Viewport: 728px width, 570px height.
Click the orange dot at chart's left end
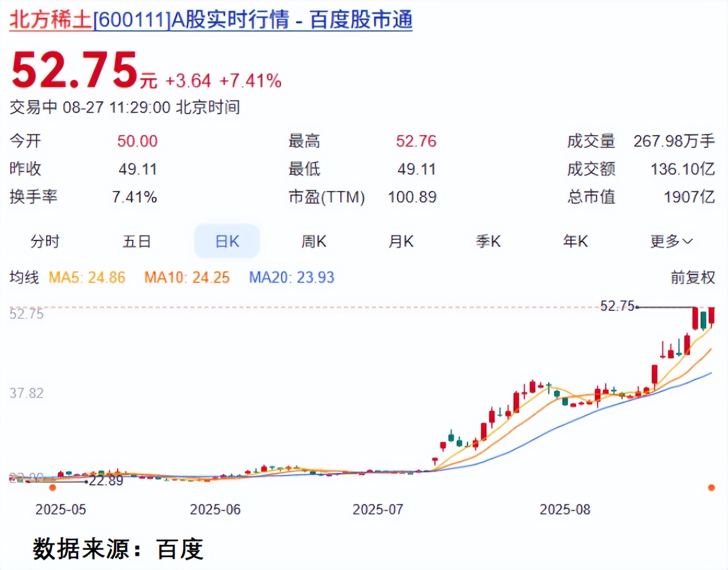click(52, 488)
